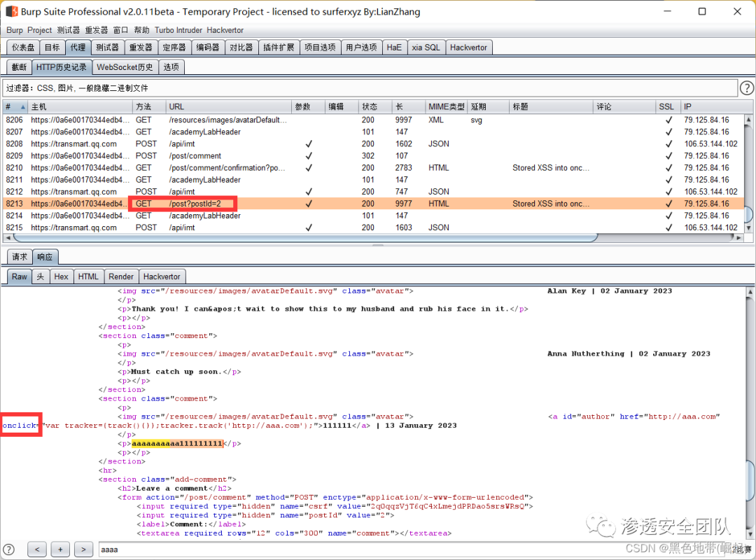Switch to Hackvertor main tab
This screenshot has width=756, height=560.
tap(468, 48)
